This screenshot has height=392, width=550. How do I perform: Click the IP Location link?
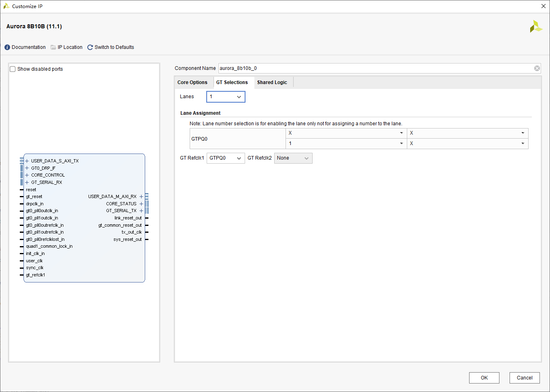click(70, 47)
